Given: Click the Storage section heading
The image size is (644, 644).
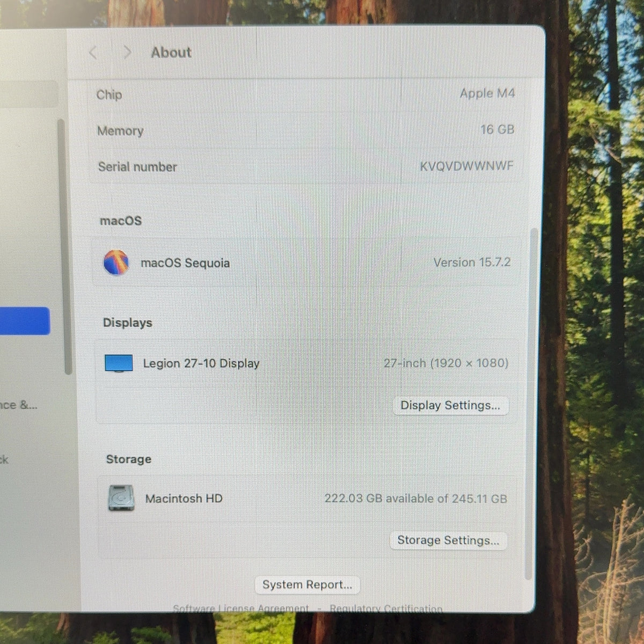Looking at the screenshot, I should point(129,459).
